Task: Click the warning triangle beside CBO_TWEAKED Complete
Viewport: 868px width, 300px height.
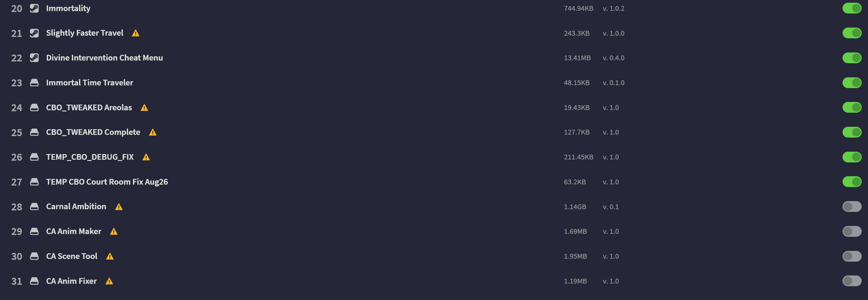Action: click(x=153, y=132)
